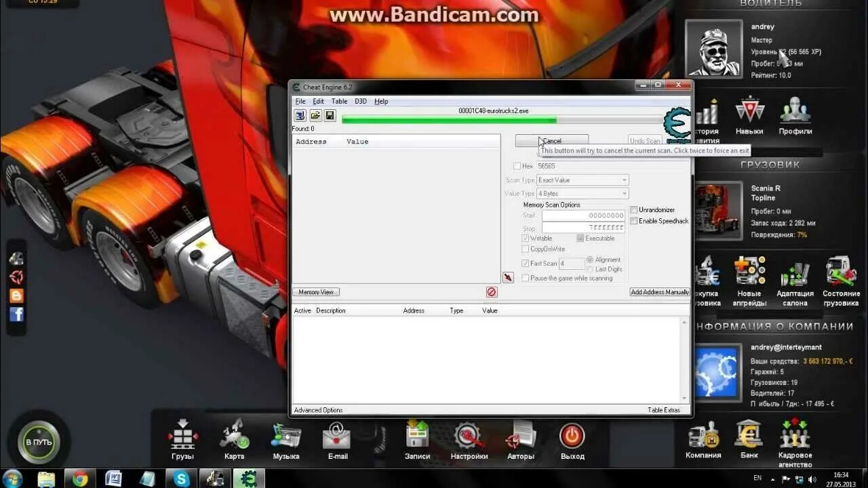The image size is (868, 488).
Task: Click the driver andrey portrait thumbnail
Action: pos(714,48)
